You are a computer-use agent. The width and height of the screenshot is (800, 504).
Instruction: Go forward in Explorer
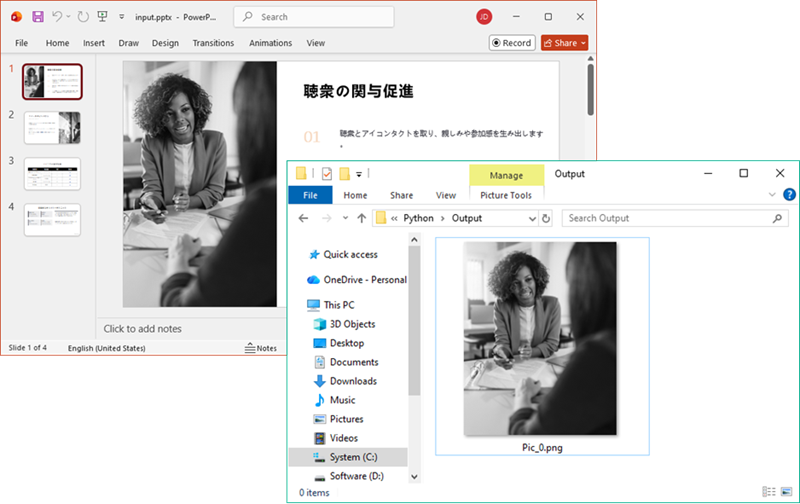[x=327, y=218]
